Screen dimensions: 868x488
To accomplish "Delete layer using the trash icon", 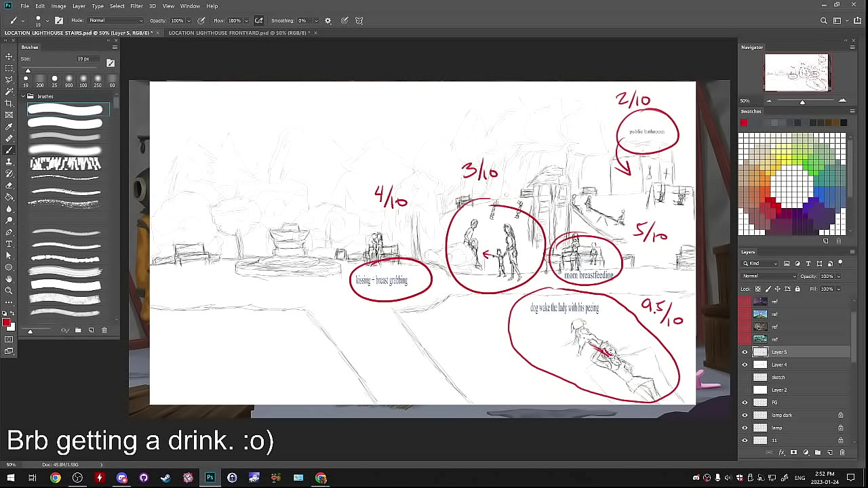I will pyautogui.click(x=842, y=452).
